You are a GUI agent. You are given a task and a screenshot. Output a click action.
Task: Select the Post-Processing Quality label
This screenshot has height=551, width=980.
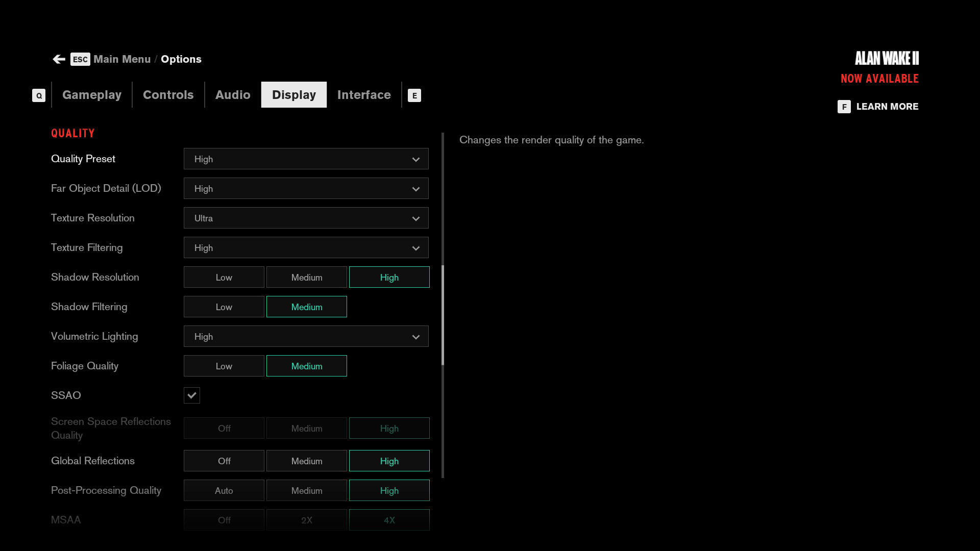(106, 490)
